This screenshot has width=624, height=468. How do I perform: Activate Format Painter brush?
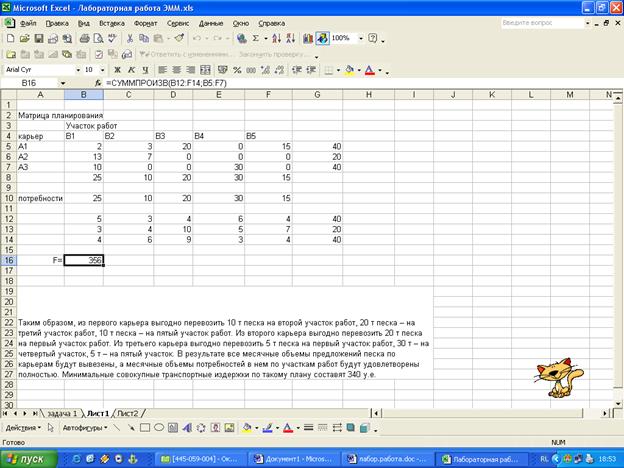pyautogui.click(x=179, y=38)
